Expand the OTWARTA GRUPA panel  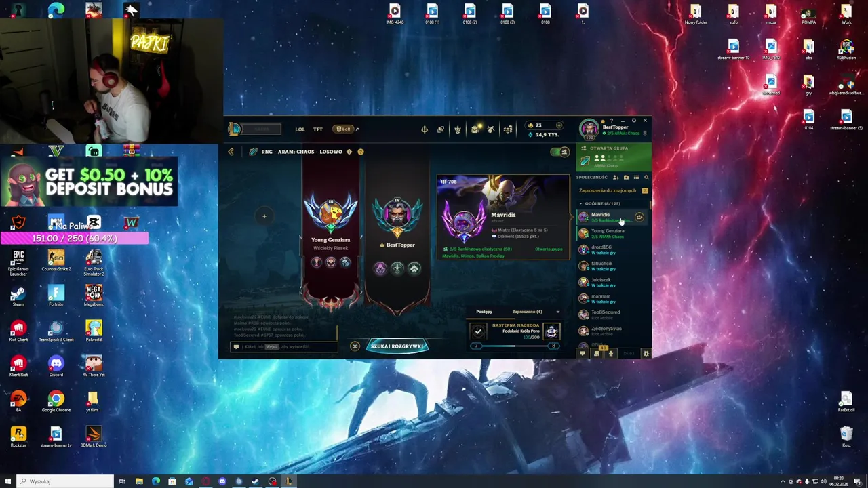click(x=614, y=157)
